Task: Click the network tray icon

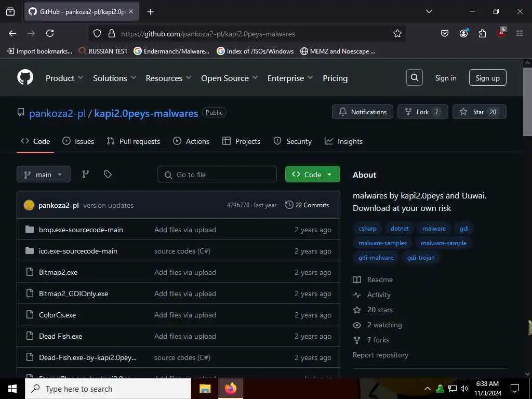Action: [453, 389]
